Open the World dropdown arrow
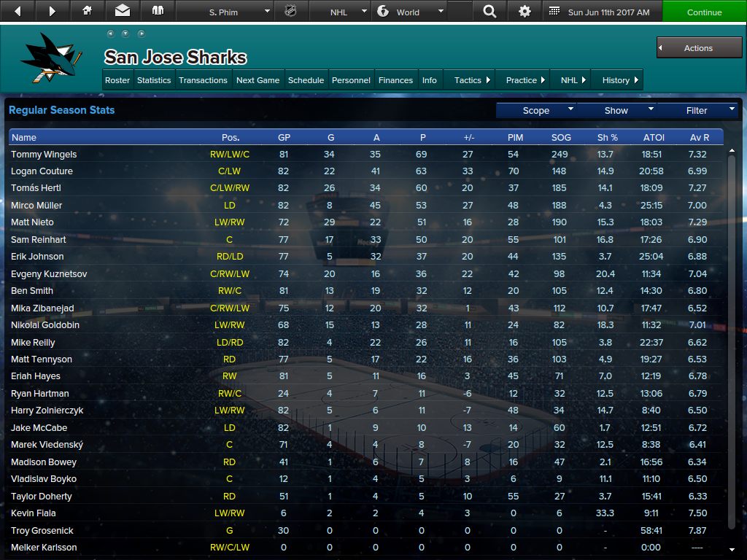The image size is (747, 560). [441, 11]
